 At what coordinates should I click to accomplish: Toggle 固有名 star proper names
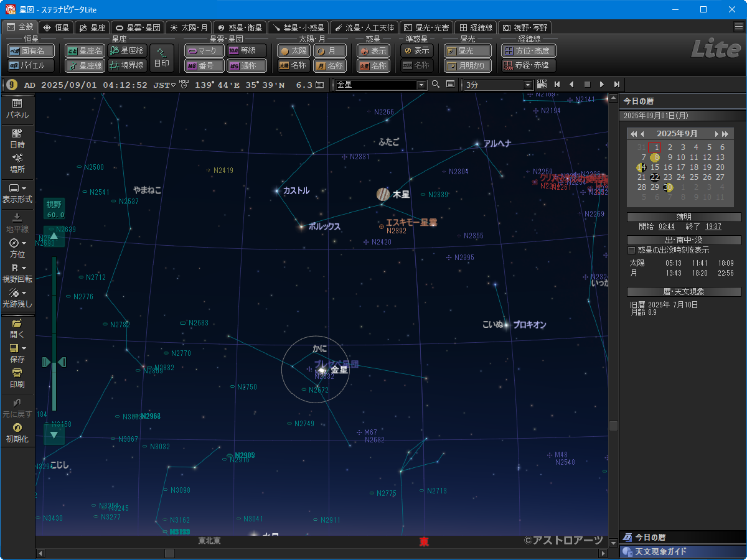31,51
